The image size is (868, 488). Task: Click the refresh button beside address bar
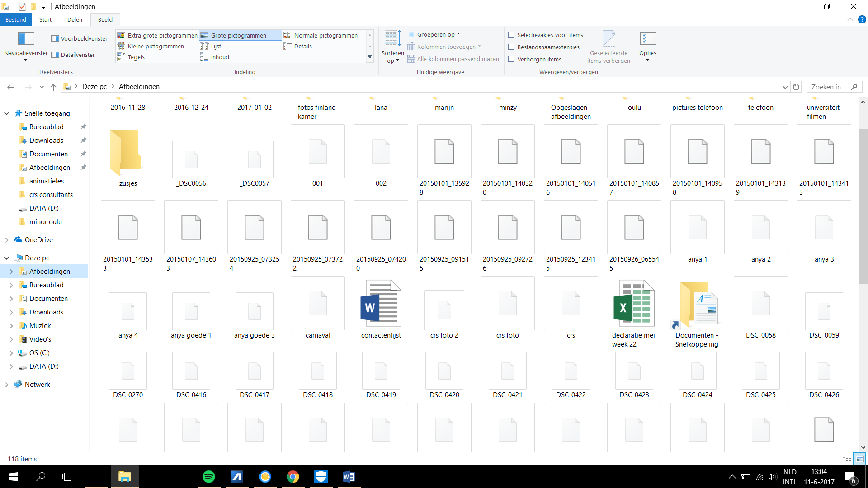pos(796,87)
